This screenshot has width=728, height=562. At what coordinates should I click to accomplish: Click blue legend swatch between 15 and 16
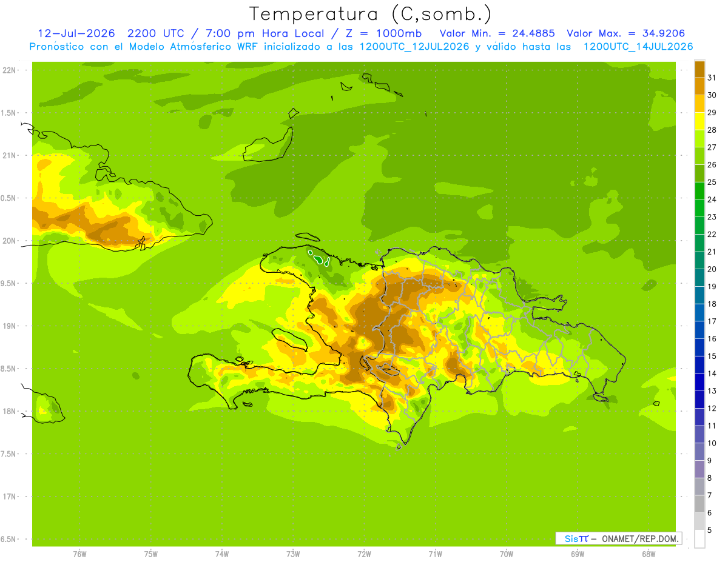(x=699, y=347)
